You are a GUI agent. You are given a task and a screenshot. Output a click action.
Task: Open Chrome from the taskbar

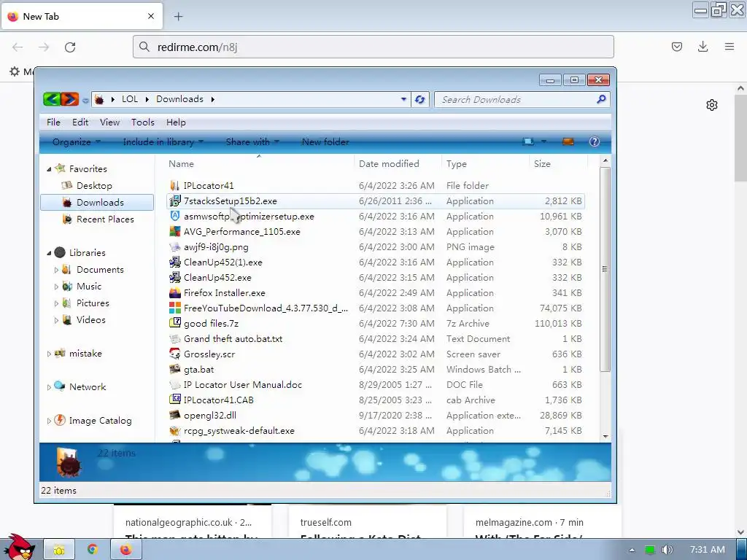92,550
